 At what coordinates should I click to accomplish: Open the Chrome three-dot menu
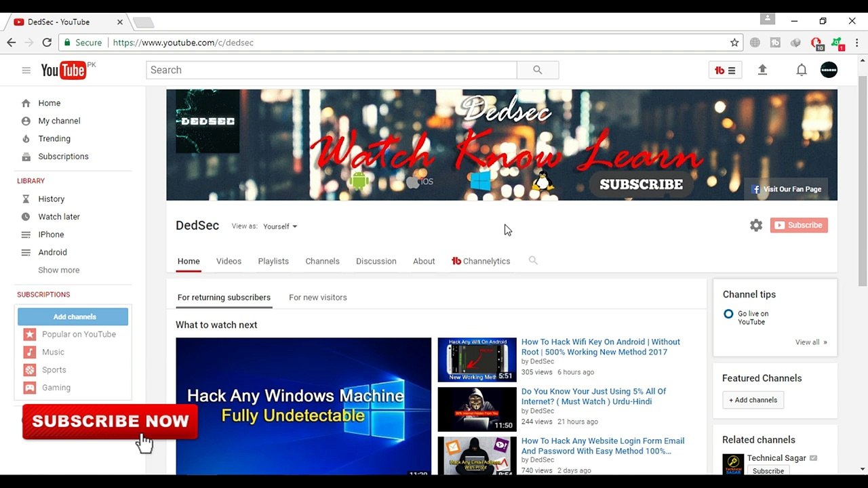(x=857, y=42)
